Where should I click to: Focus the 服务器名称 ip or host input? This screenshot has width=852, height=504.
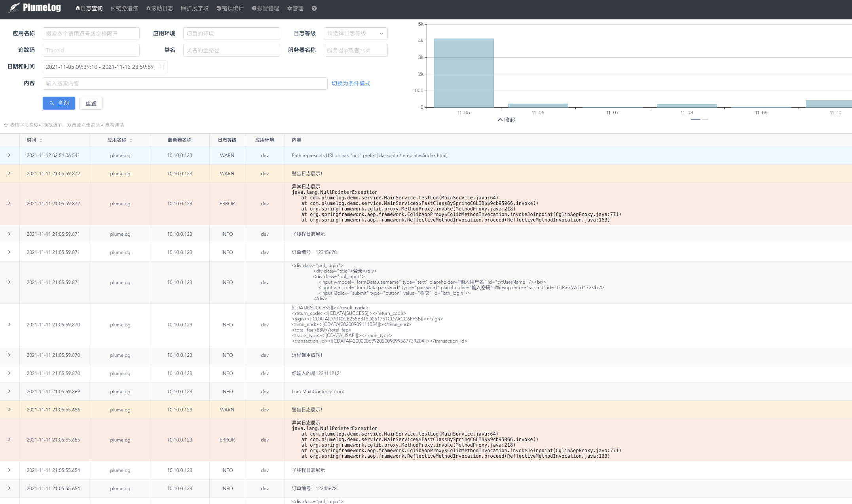point(355,50)
